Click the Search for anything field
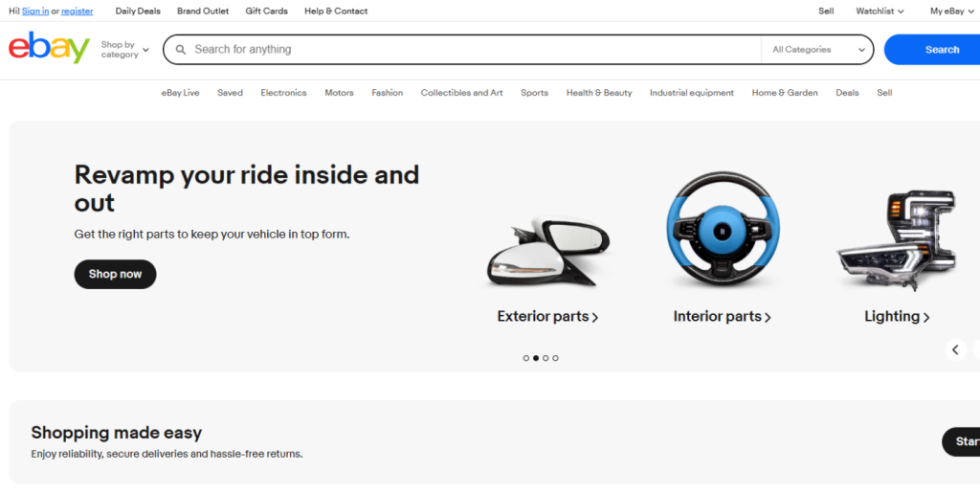The image size is (980, 495). [x=469, y=50]
